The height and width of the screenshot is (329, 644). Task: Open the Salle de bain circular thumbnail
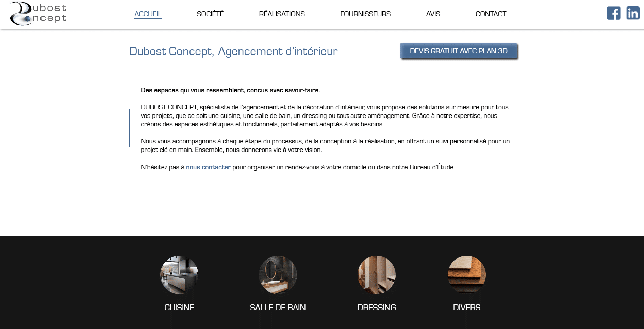tap(278, 275)
